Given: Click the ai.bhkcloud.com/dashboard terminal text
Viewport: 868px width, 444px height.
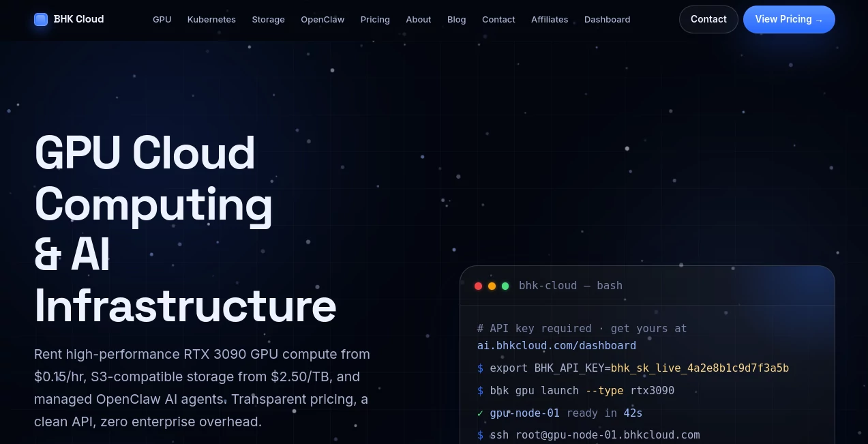Looking at the screenshot, I should click(556, 346).
